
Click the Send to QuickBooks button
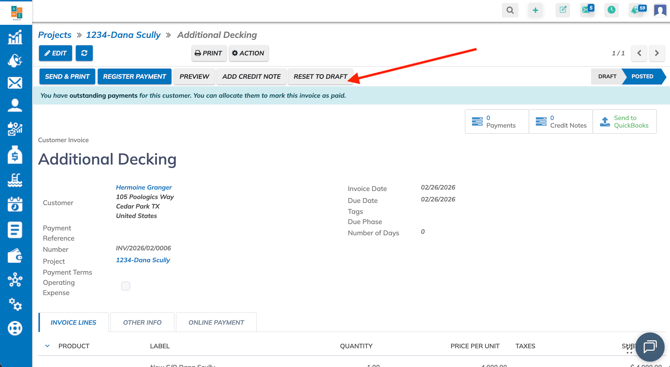click(624, 122)
